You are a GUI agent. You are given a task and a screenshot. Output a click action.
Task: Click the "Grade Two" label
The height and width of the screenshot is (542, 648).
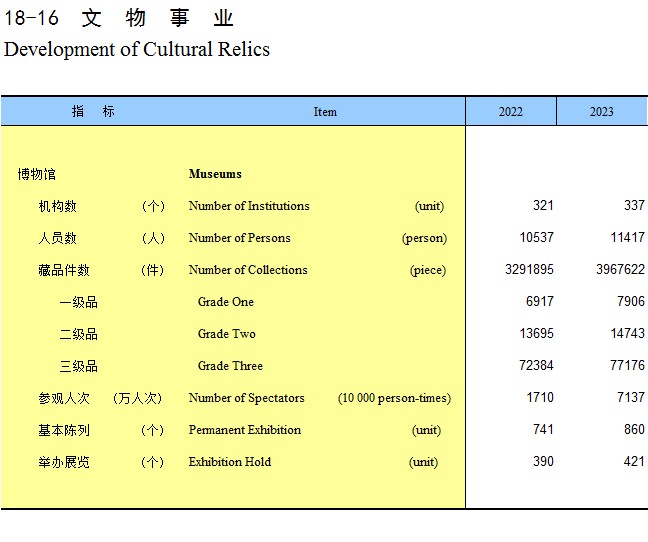[x=226, y=334]
